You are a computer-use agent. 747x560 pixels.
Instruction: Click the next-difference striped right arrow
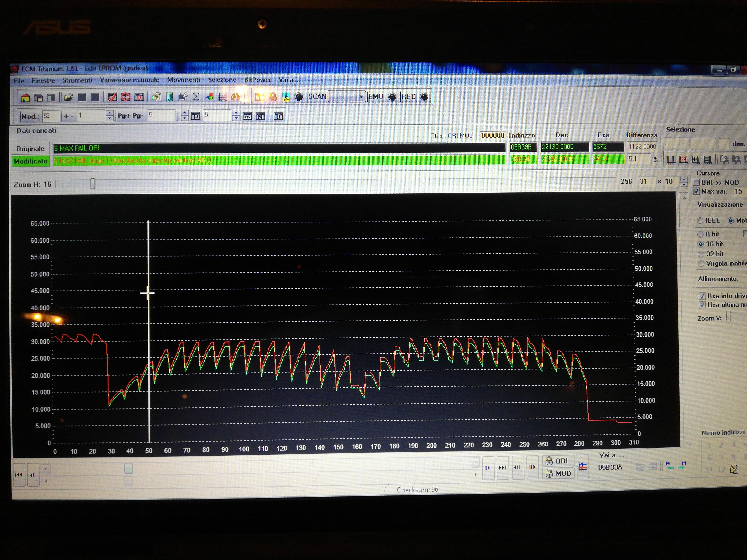coord(532,467)
